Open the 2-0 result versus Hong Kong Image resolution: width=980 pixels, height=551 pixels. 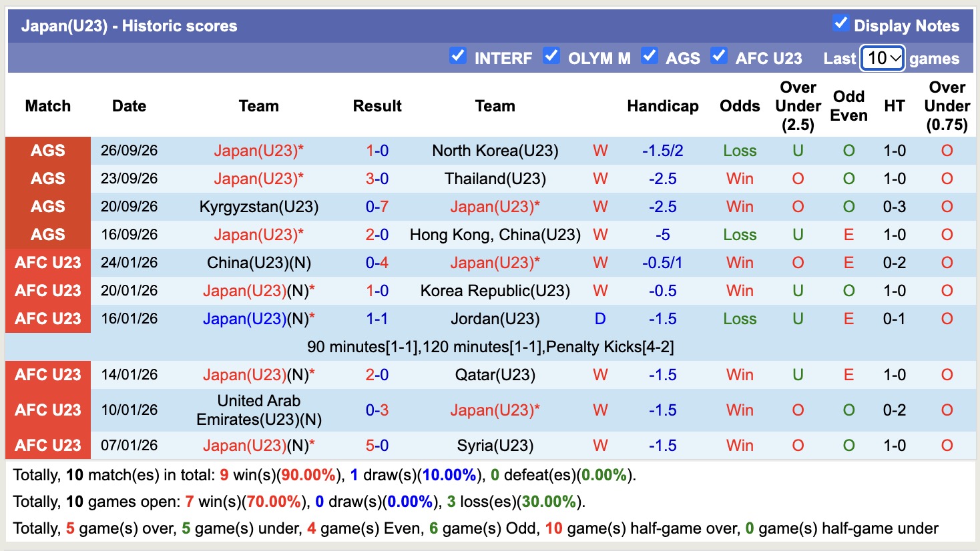[x=377, y=235]
